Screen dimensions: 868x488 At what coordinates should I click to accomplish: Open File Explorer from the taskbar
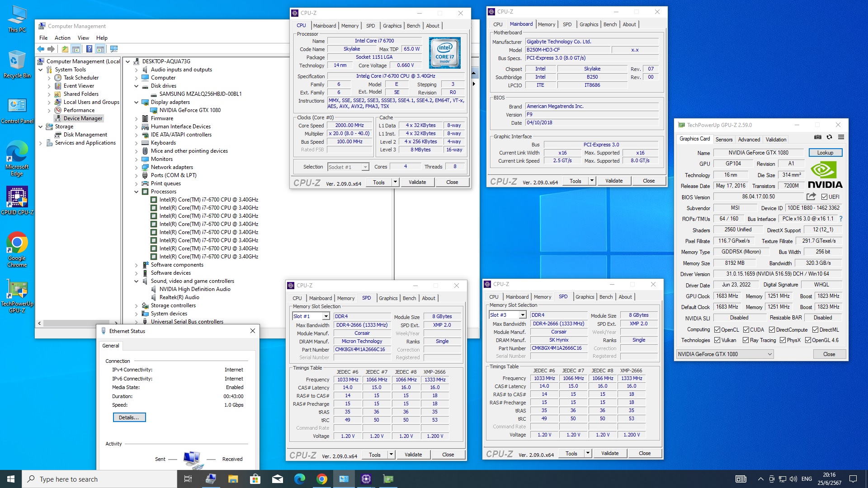coord(233,479)
